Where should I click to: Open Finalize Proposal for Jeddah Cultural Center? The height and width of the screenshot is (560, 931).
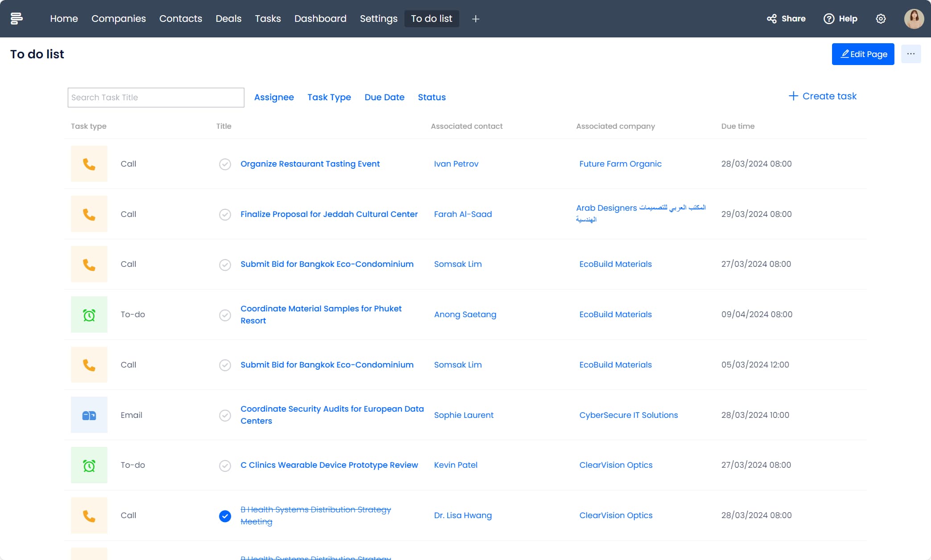click(329, 214)
